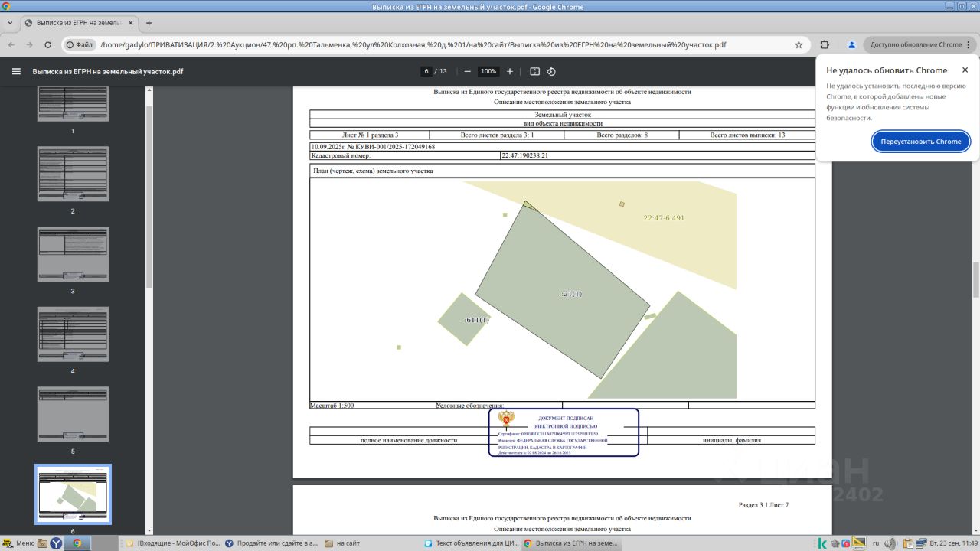
Task: Open Chrome extensions menu
Action: point(825,44)
